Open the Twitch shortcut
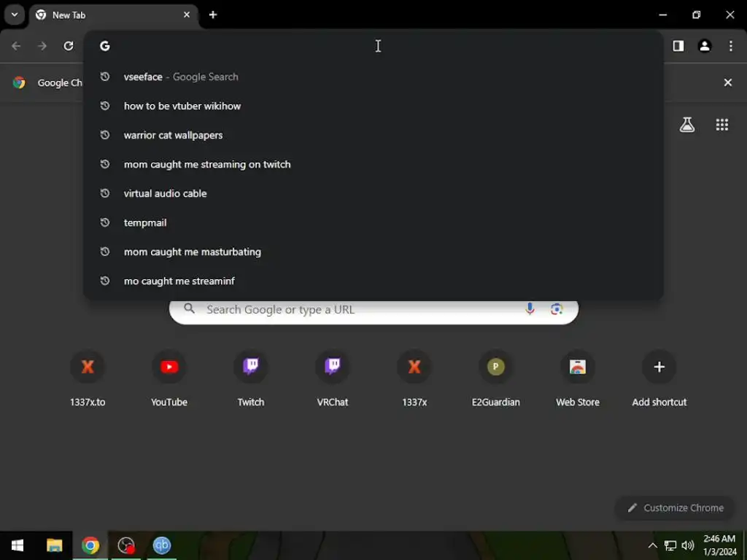 click(251, 378)
